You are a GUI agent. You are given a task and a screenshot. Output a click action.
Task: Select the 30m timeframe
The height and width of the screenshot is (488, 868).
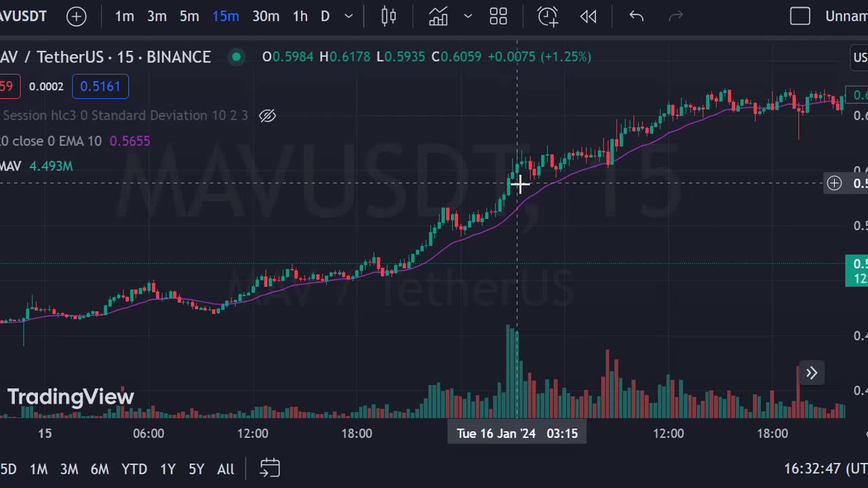(x=266, y=16)
